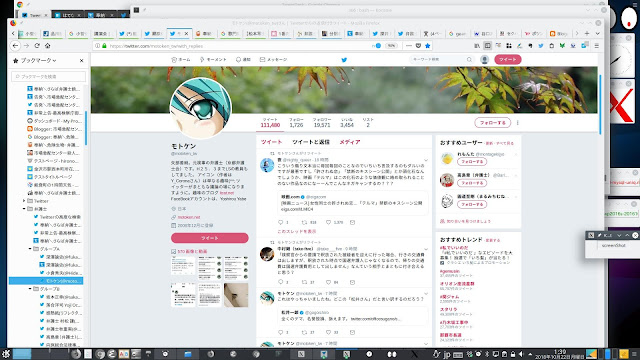The height and width of the screenshot is (360, 640).
Task: Click the Follow (フォローする) button on the profile
Action: (x=493, y=122)
